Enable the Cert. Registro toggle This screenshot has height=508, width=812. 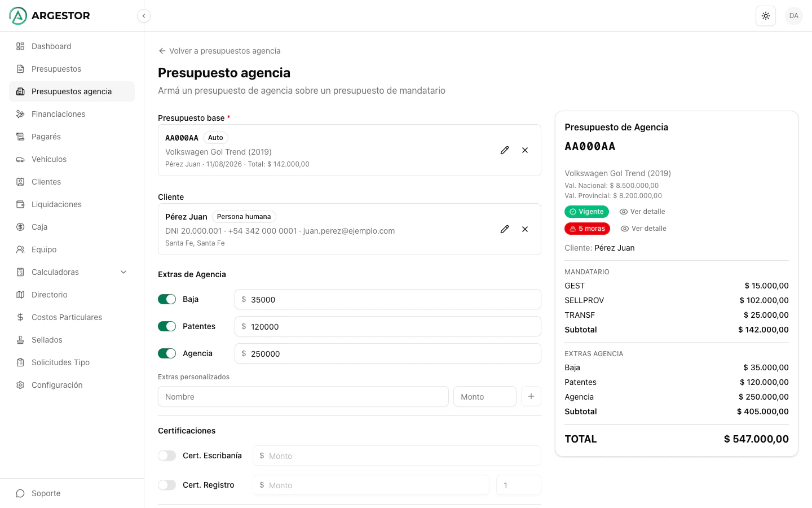167,485
